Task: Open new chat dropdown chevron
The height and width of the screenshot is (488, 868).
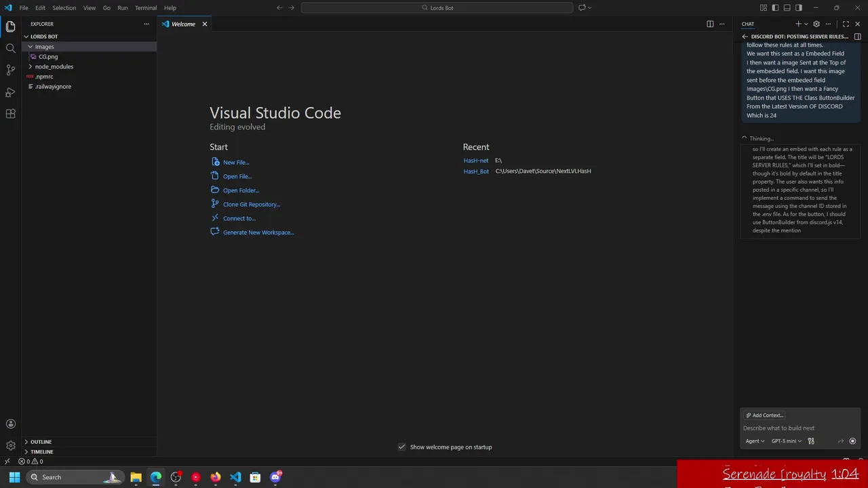Action: (806, 24)
